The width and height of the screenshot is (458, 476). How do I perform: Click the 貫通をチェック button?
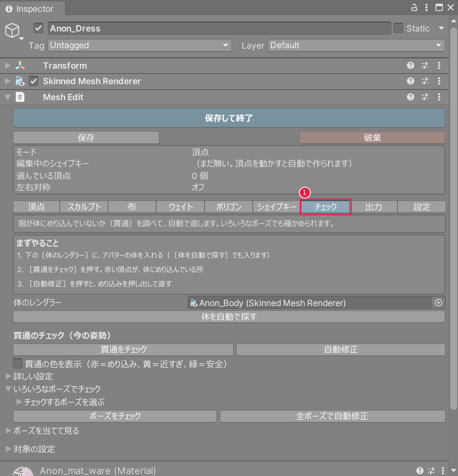pyautogui.click(x=123, y=349)
